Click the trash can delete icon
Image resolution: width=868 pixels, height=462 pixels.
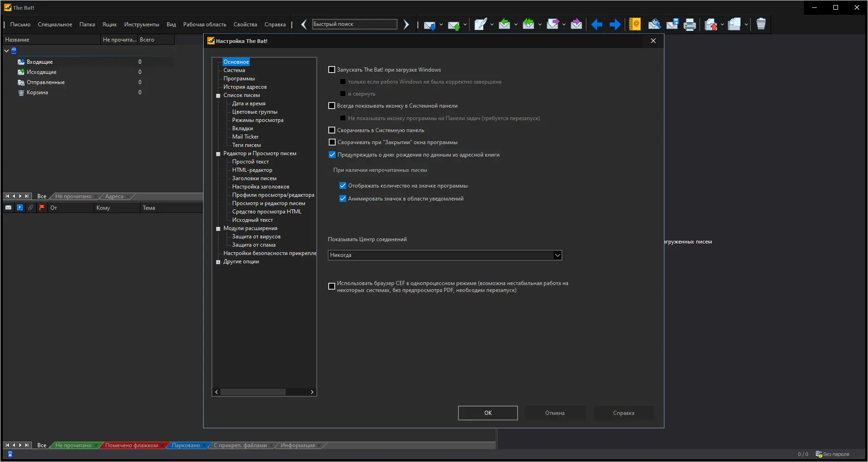point(761,24)
